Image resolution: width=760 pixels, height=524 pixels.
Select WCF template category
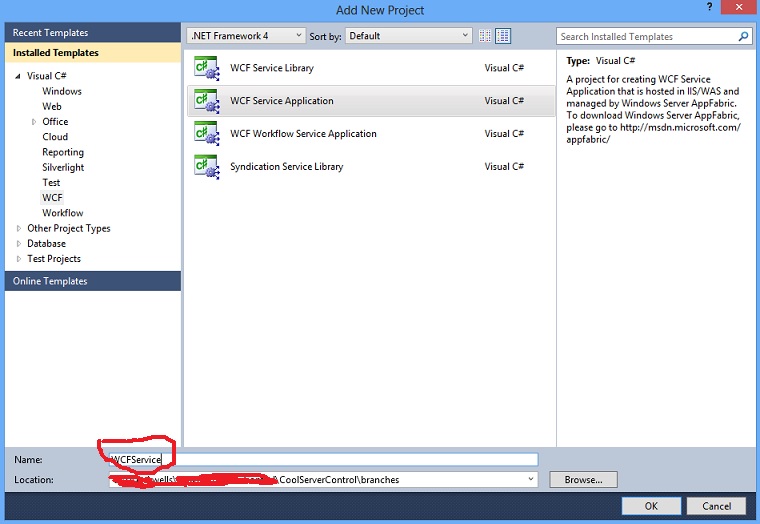pyautogui.click(x=52, y=198)
